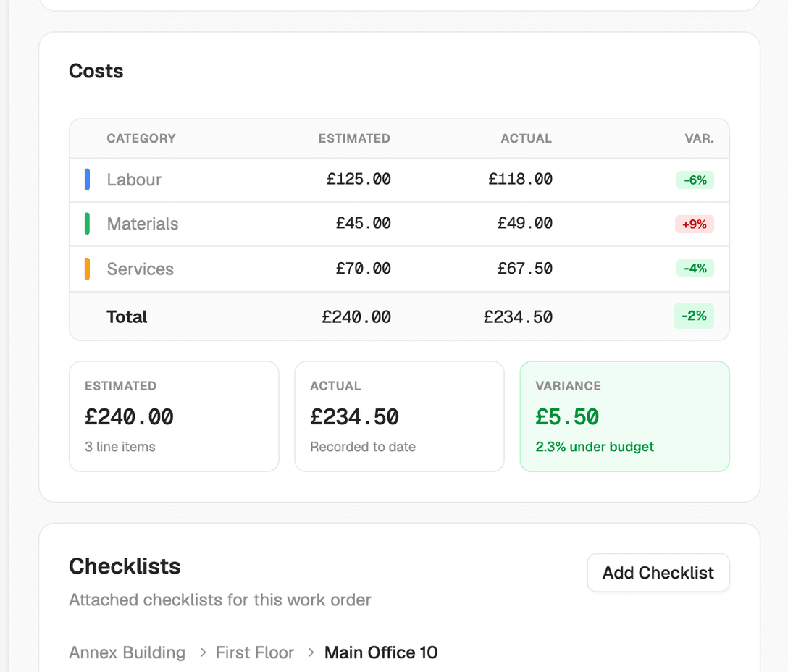Select the Services category row label
The width and height of the screenshot is (788, 672).
click(x=141, y=269)
